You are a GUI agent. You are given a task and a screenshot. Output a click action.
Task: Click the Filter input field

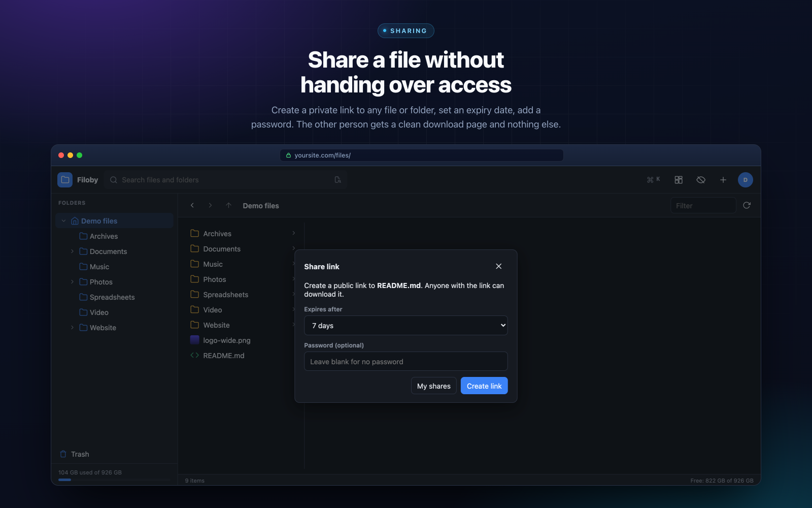click(703, 206)
